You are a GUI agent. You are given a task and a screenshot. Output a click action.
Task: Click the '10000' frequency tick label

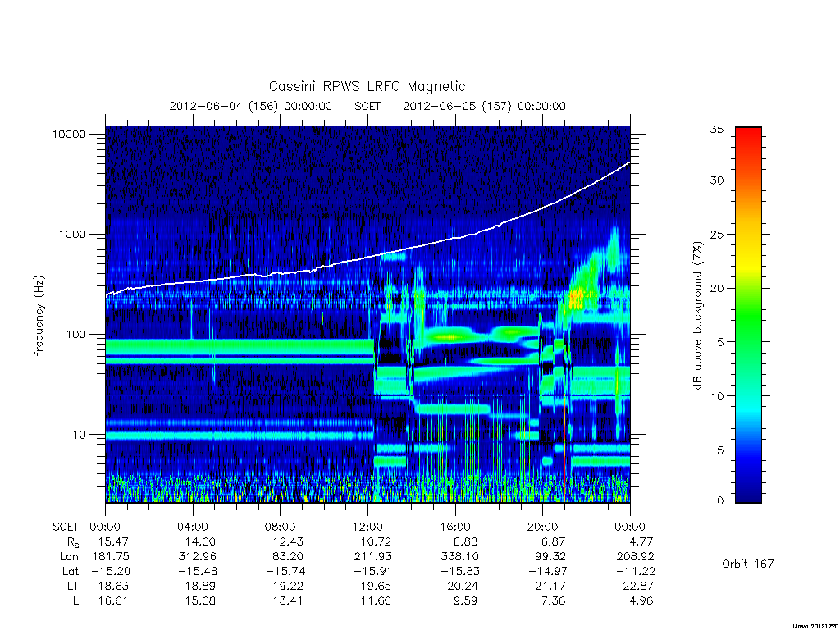[x=69, y=134]
